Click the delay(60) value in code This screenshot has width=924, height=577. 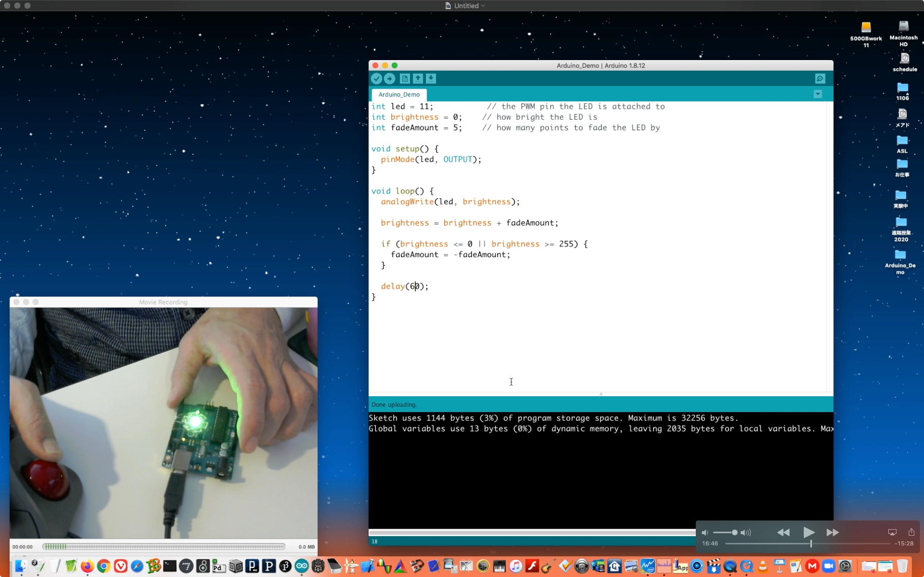[415, 286]
